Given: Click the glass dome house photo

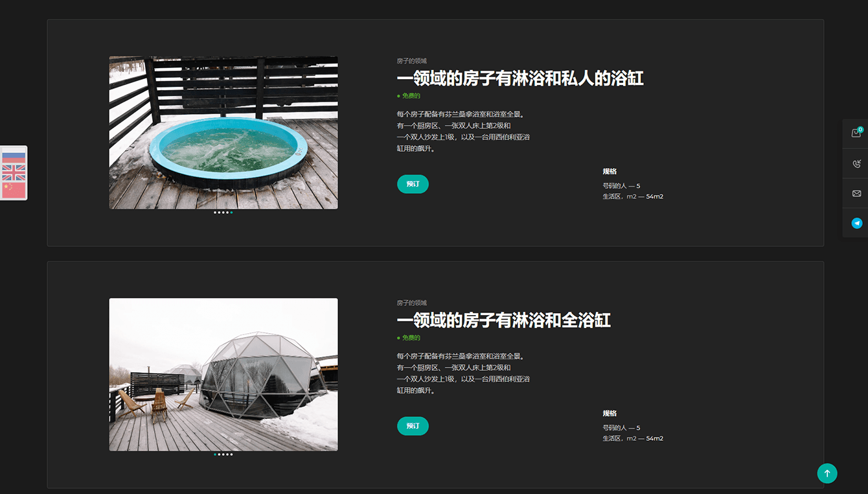Looking at the screenshot, I should point(223,374).
